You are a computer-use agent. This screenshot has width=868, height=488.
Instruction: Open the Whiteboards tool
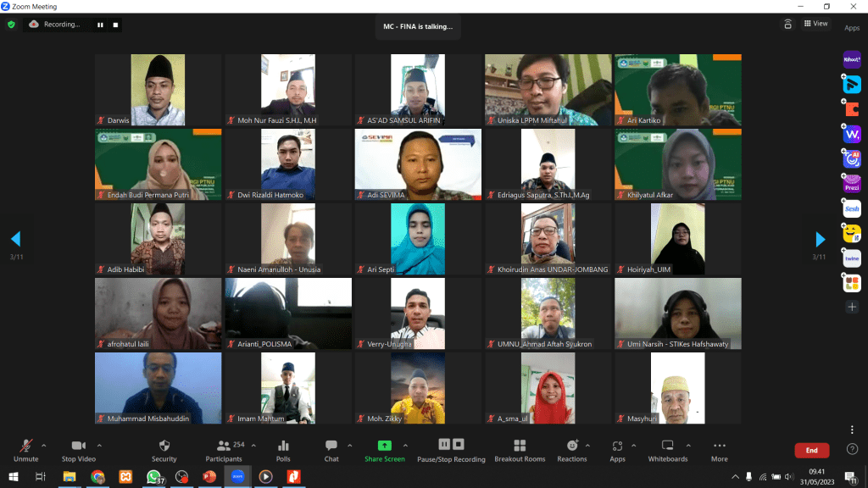667,449
